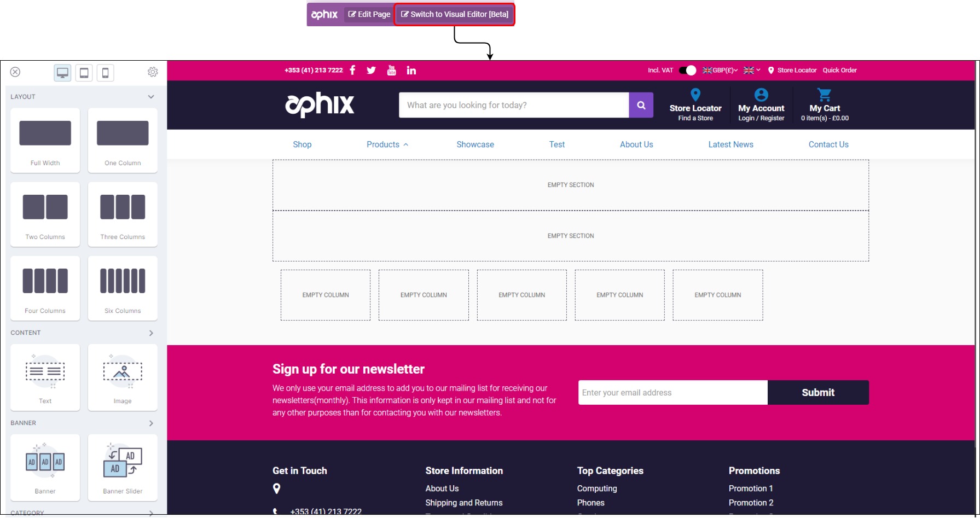Open the Showcase menu item

point(475,144)
